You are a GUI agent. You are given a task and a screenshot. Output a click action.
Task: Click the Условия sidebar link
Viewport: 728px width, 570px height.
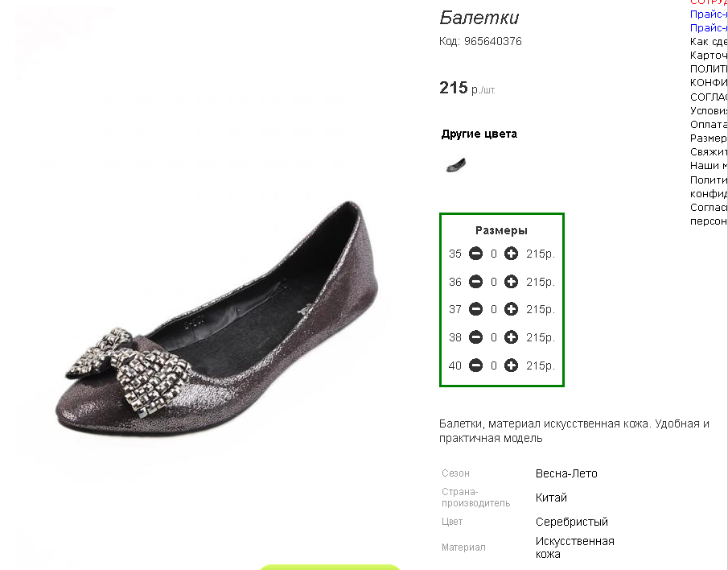click(708, 111)
